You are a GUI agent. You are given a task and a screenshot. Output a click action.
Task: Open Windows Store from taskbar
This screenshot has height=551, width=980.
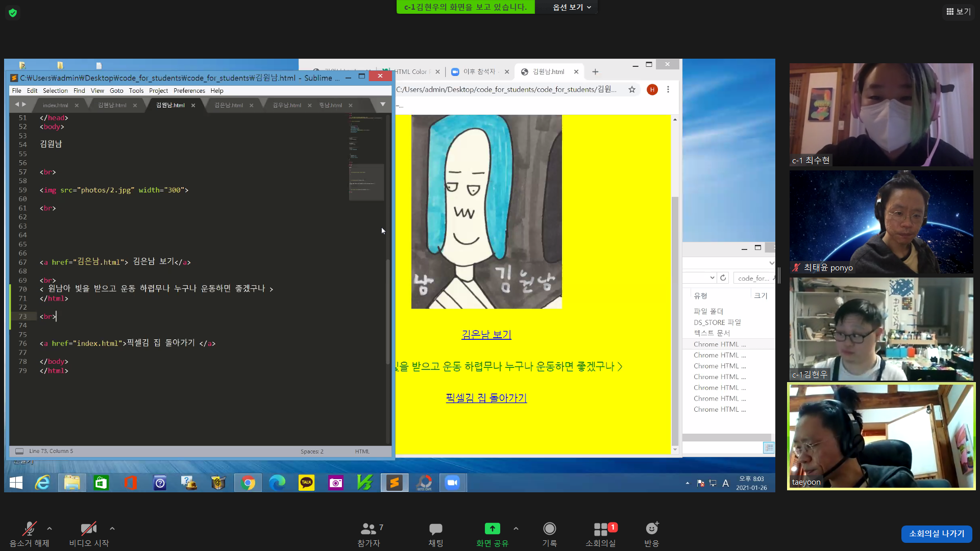point(101,483)
